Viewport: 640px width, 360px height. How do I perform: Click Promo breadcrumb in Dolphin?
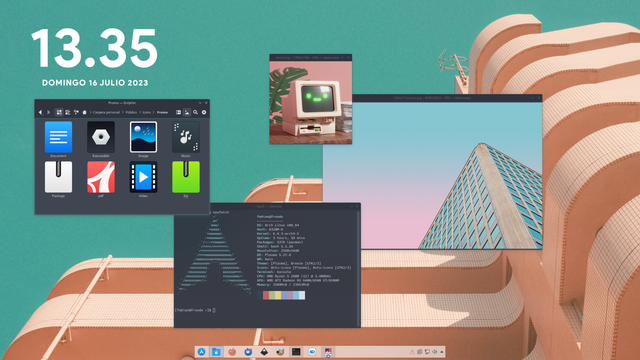pos(162,112)
